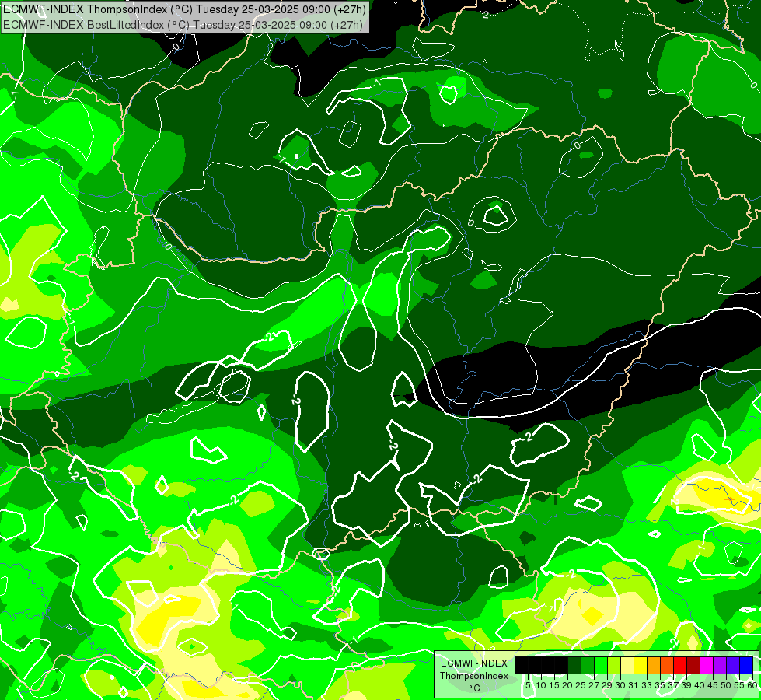
Task: Select the red 37–39 legend swatch
Action: click(x=680, y=665)
